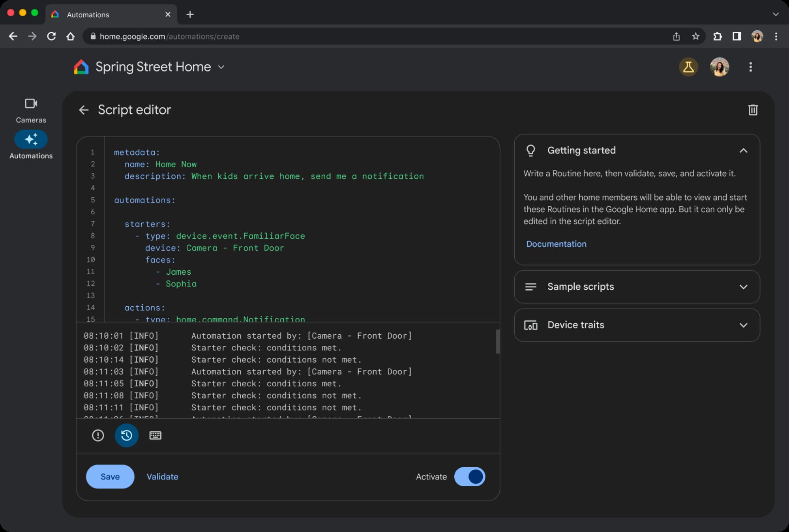Viewport: 789px width, 532px height.
Task: Delete script using the trash icon
Action: [x=753, y=110]
